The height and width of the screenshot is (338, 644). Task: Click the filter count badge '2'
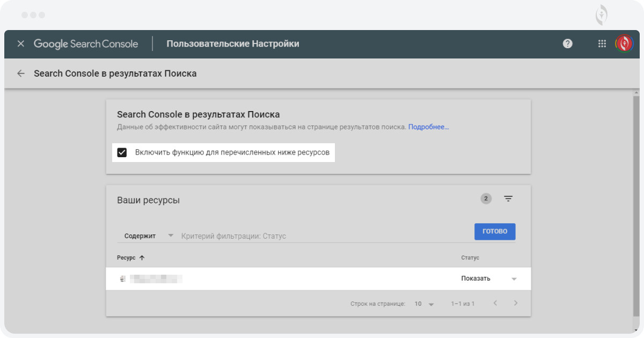[x=486, y=199]
